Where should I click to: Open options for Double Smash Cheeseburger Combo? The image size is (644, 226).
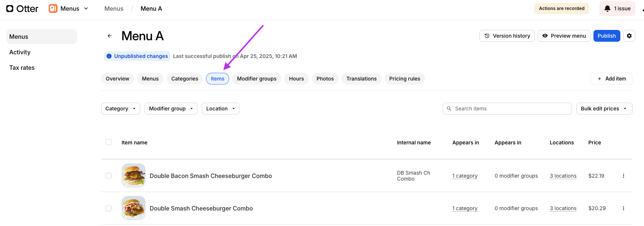pos(623,208)
